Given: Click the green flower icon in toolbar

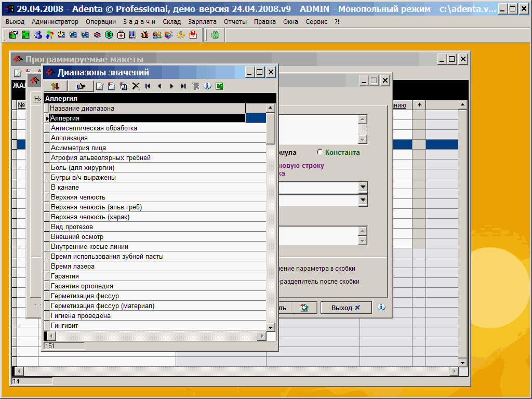Looking at the screenshot, I should click(215, 35).
